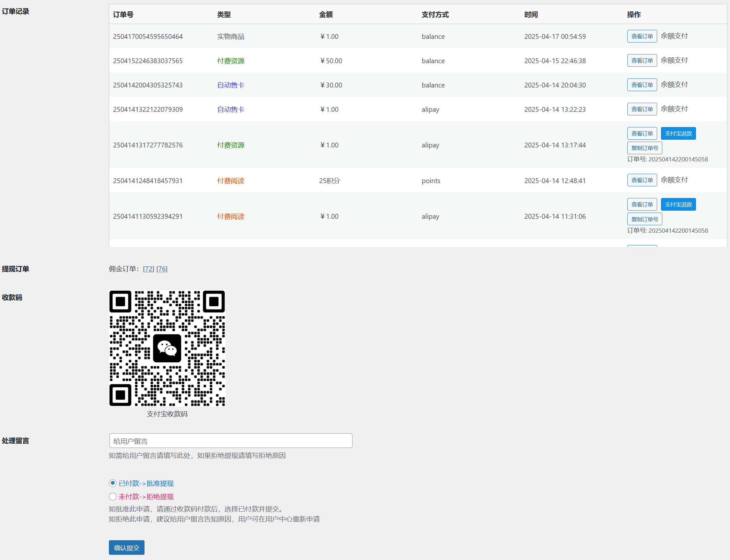Click amount 25积分
Screen dimensions: 730x560
click(x=330, y=181)
